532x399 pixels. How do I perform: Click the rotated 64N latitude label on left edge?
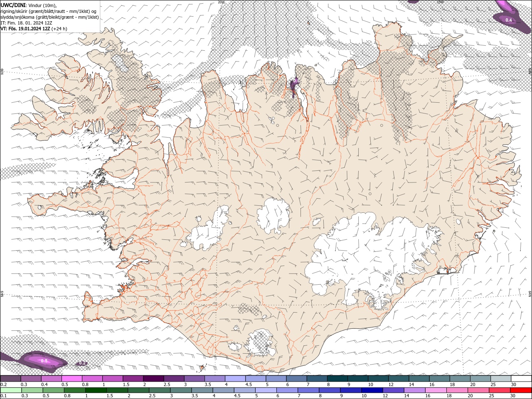click(2, 294)
